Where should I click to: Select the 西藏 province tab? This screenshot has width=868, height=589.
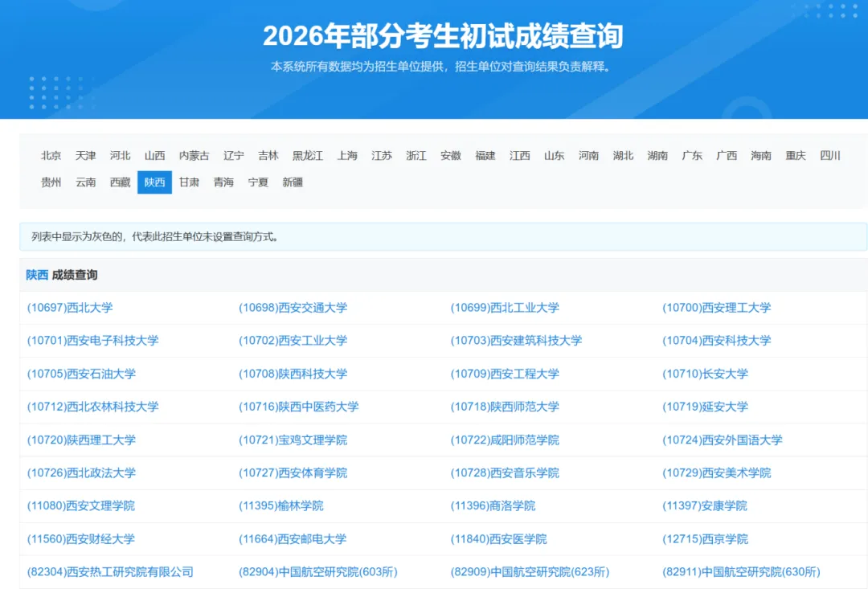click(120, 182)
